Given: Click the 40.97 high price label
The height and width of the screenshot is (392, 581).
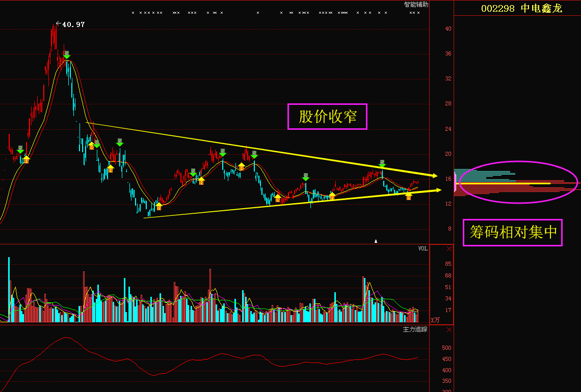Looking at the screenshot, I should tap(73, 24).
